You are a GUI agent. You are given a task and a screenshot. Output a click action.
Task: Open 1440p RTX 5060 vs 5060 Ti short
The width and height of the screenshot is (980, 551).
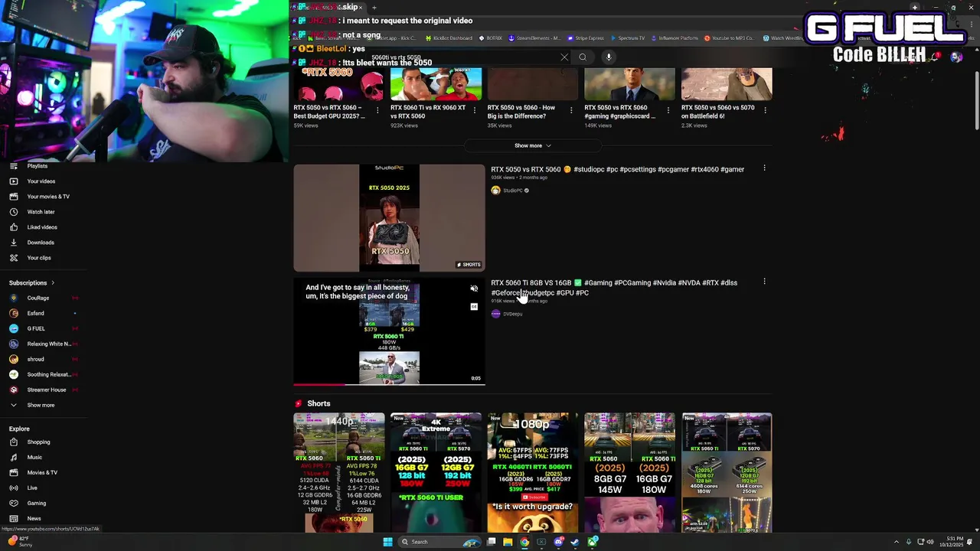tap(339, 472)
